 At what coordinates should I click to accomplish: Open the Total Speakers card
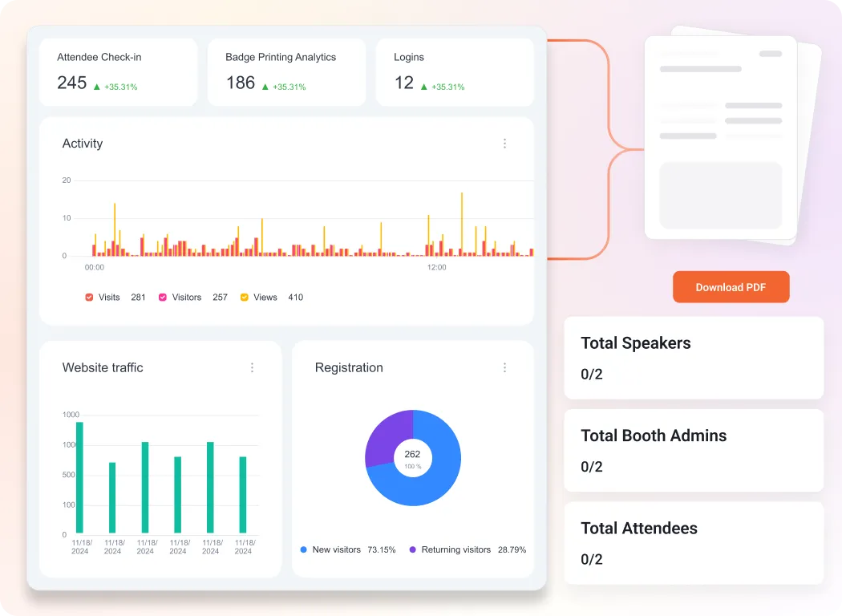coord(693,358)
